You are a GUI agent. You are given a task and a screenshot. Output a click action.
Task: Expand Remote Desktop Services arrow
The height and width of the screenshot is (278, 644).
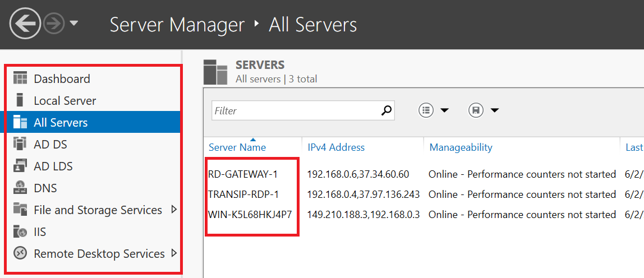click(174, 253)
